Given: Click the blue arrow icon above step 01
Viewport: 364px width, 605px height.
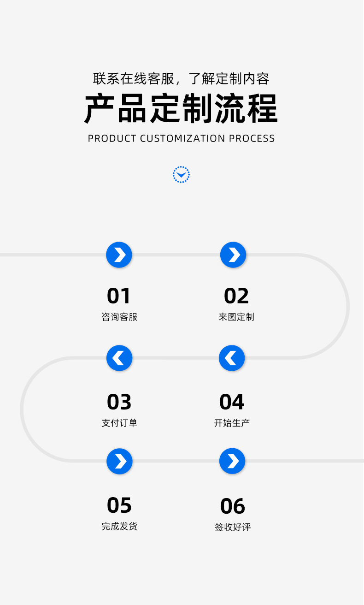Looking at the screenshot, I should pyautogui.click(x=119, y=255).
